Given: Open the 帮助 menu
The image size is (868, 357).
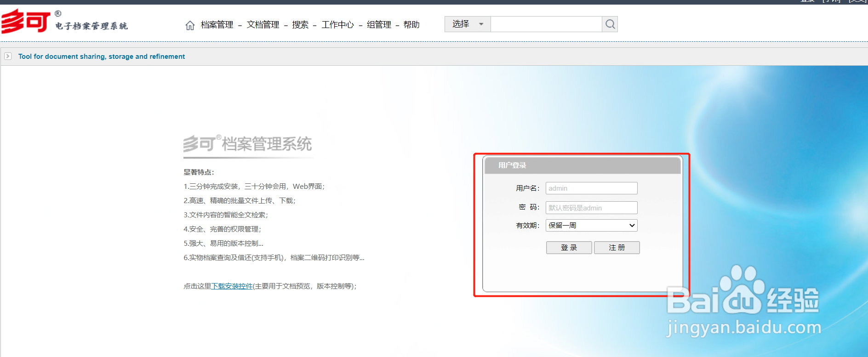Looking at the screenshot, I should coord(411,25).
